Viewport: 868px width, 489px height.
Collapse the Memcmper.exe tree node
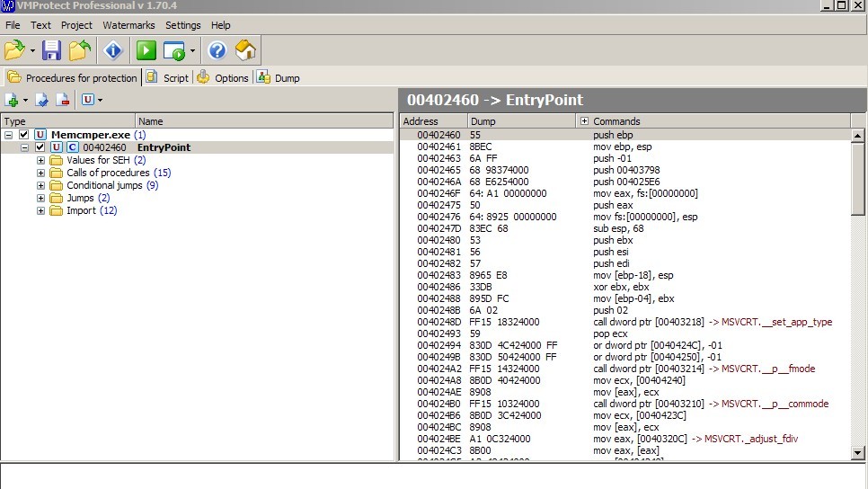click(x=8, y=135)
